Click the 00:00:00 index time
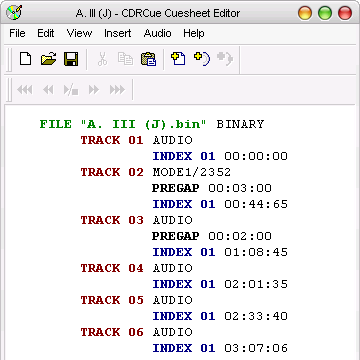 pyautogui.click(x=256, y=156)
